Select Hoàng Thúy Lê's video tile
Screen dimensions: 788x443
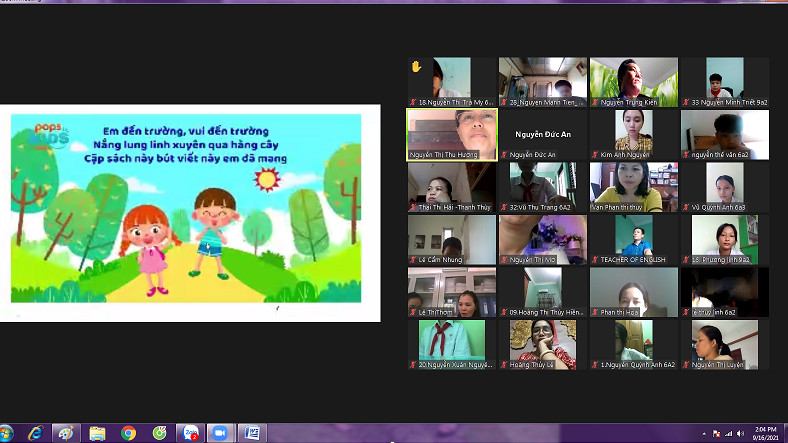pyautogui.click(x=542, y=343)
